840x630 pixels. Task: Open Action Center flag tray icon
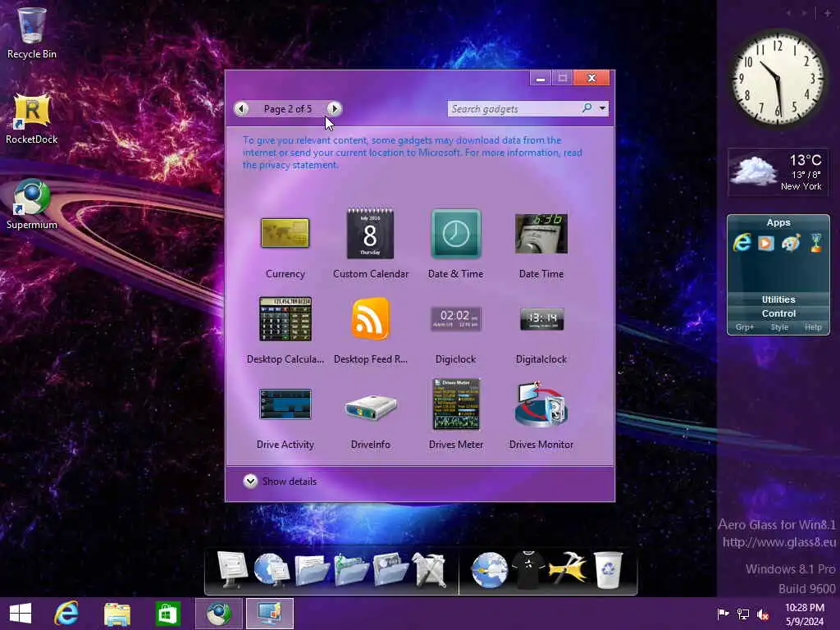click(723, 614)
